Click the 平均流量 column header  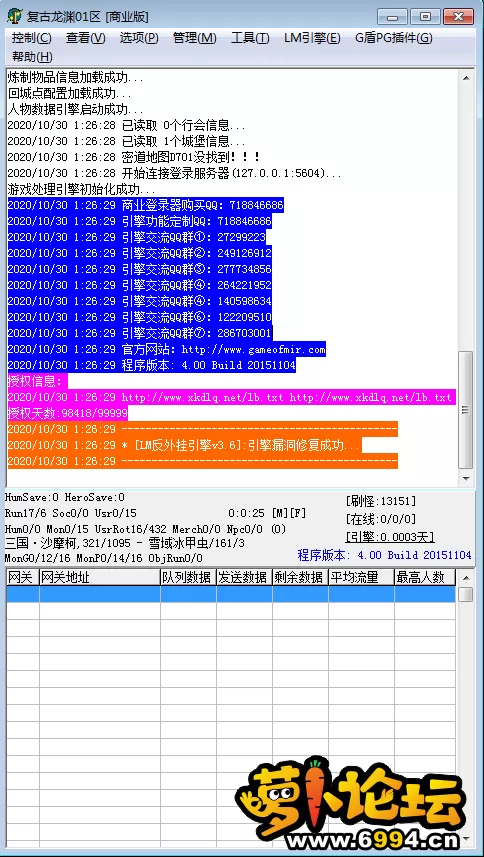click(x=361, y=577)
